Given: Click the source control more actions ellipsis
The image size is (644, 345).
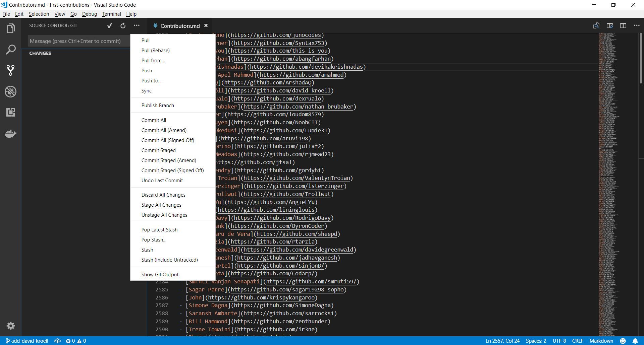Looking at the screenshot, I should [x=137, y=25].
